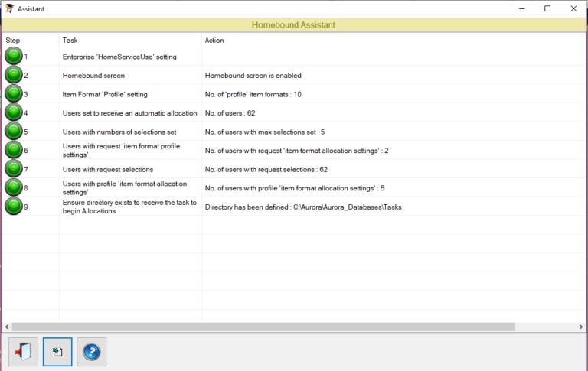
Task: Minimize the Assistant window
Action: (521, 8)
